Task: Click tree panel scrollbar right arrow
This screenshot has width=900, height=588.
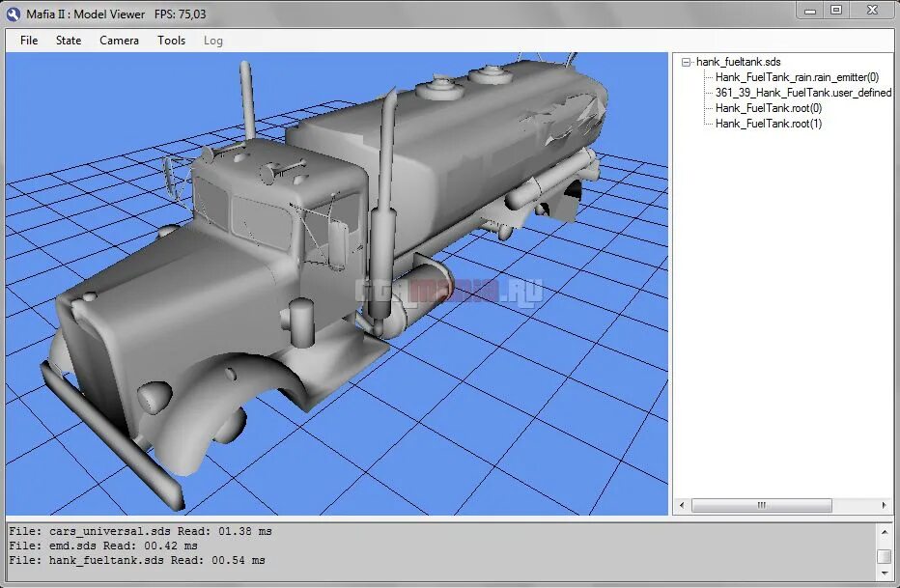Action: pos(884,505)
